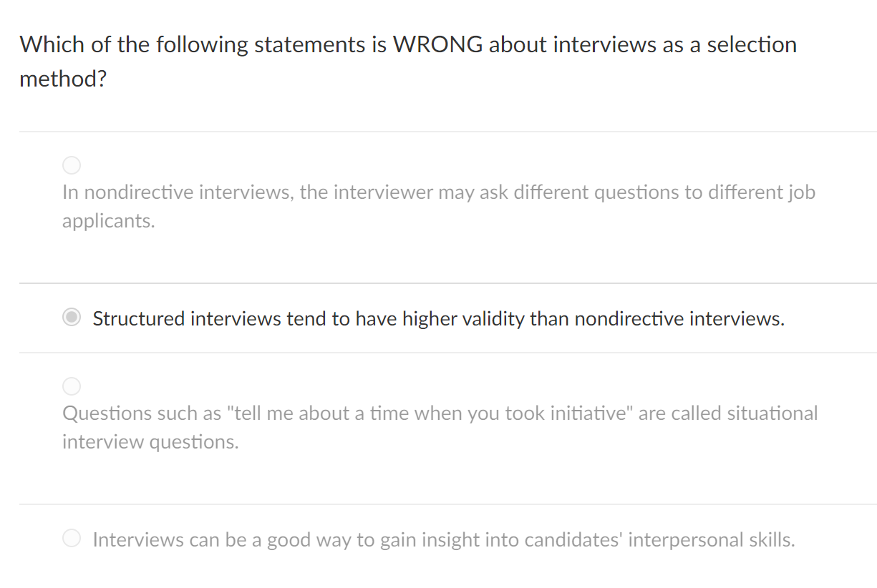Click the currently filled radio button
The height and width of the screenshot is (588, 877).
[x=72, y=317]
